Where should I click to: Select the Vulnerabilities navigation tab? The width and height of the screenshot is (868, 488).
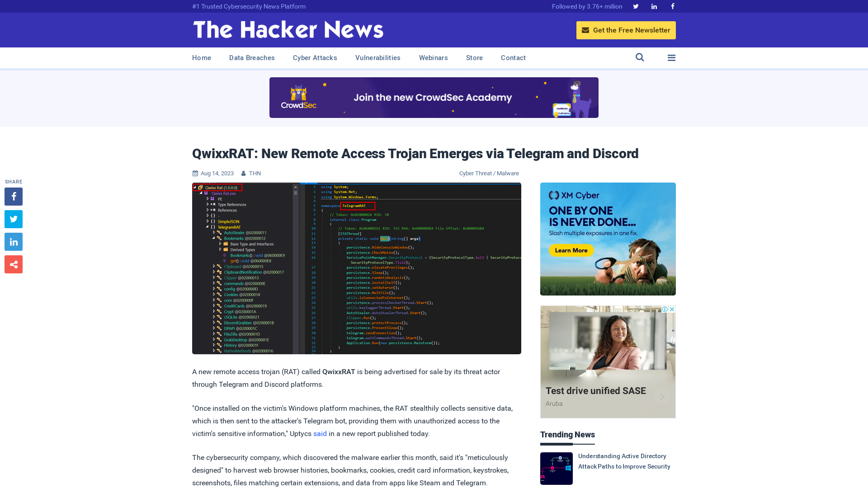click(378, 57)
